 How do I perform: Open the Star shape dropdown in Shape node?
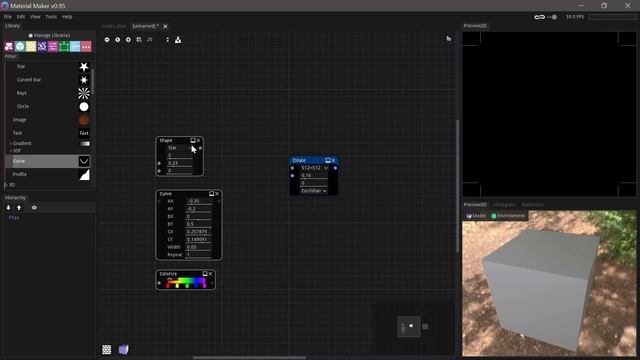180,148
